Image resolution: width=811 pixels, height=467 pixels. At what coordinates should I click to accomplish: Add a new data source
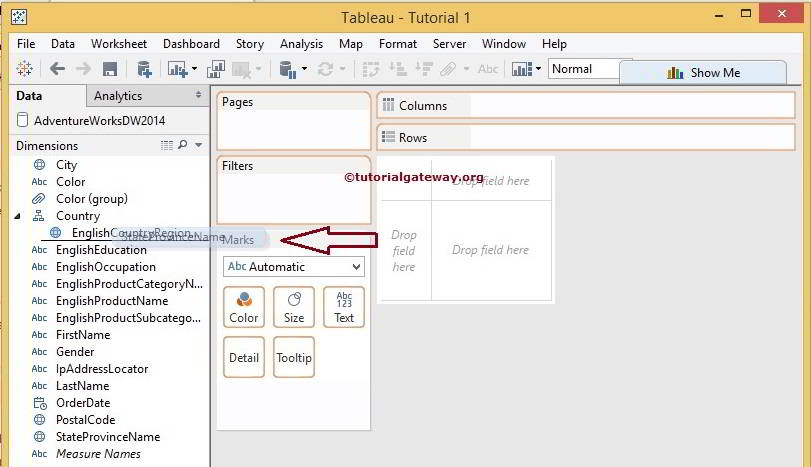pos(144,69)
